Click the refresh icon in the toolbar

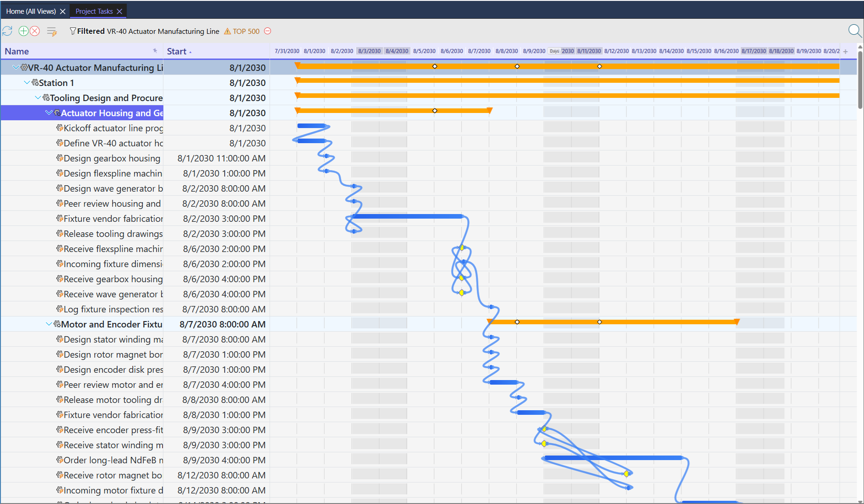7,31
